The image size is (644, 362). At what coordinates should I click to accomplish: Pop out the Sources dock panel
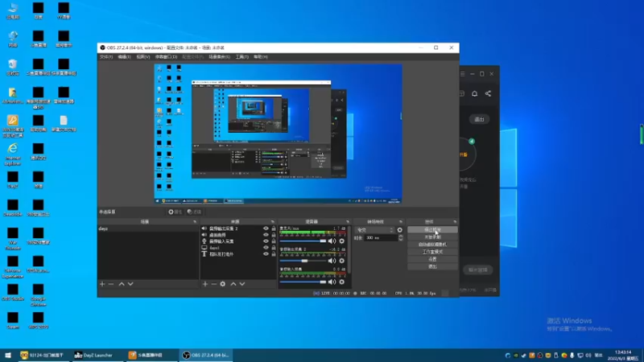(x=272, y=222)
